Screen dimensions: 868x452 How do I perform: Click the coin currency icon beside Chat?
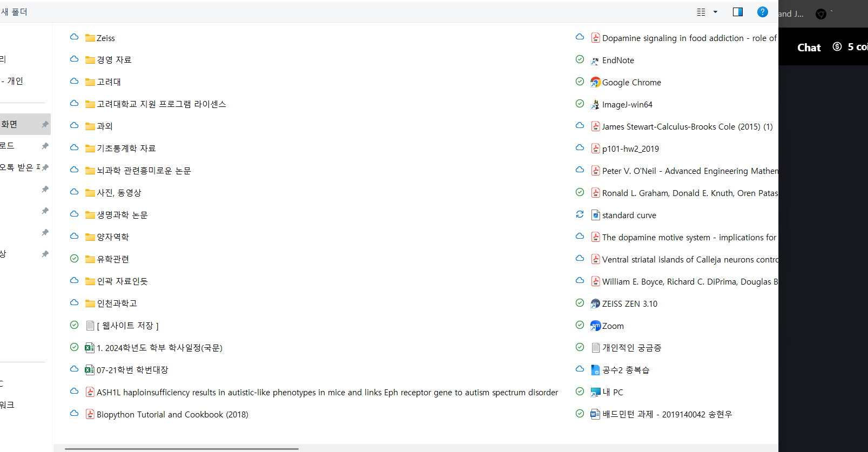point(837,46)
